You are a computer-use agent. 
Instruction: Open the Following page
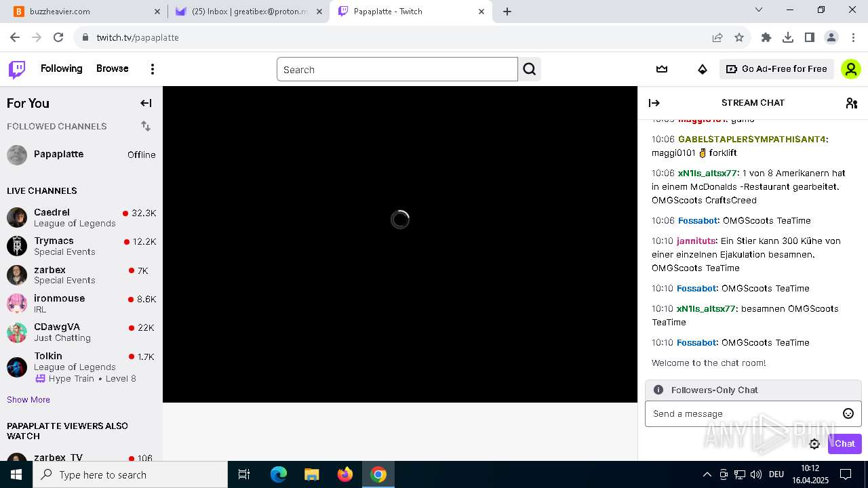[61, 68]
